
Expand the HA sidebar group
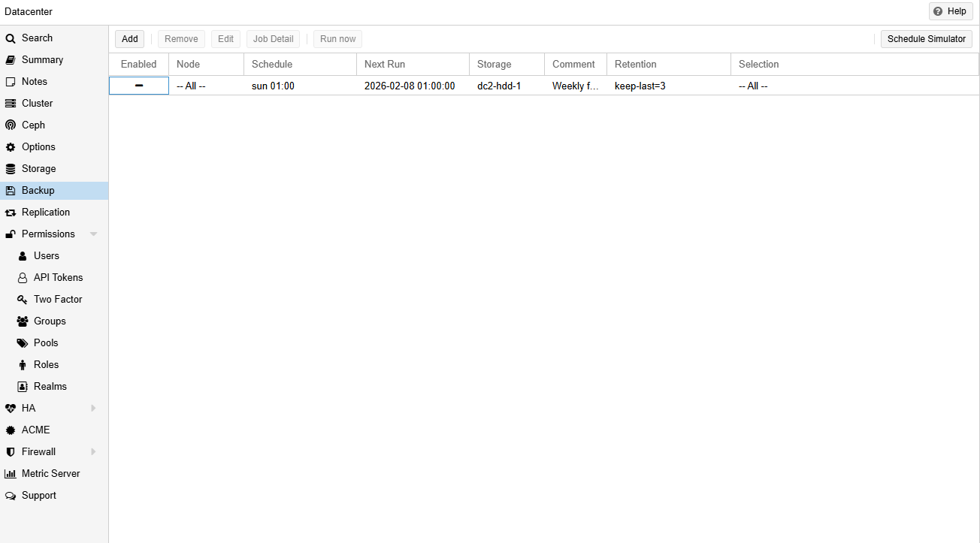click(x=93, y=408)
